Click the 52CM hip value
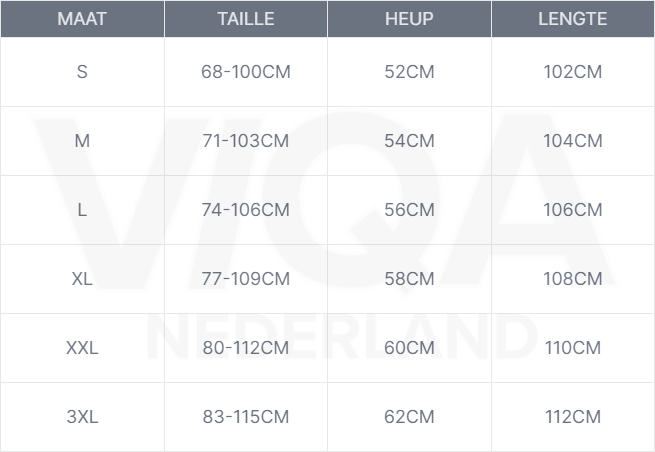The width and height of the screenshot is (655, 452). (x=409, y=72)
